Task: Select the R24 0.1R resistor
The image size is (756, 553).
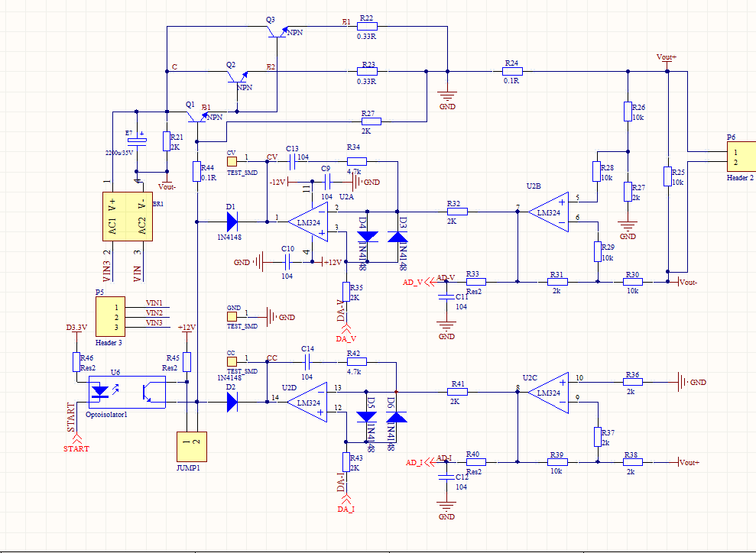Action: (x=512, y=72)
